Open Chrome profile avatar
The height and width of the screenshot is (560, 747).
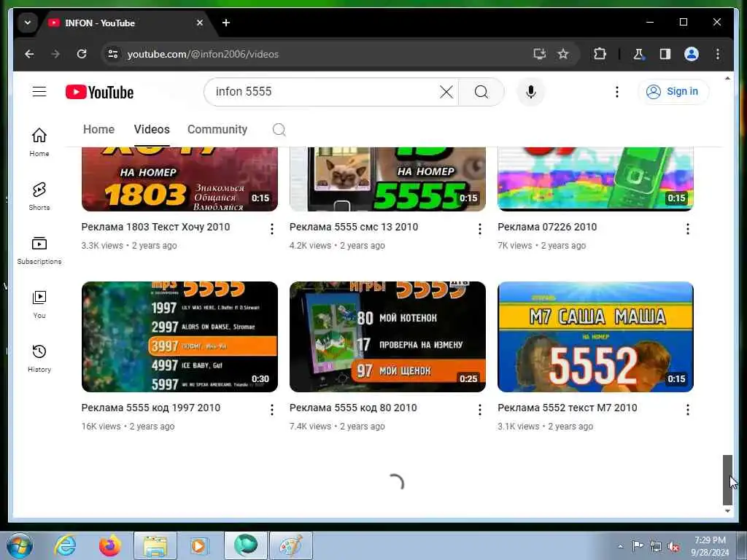692,54
